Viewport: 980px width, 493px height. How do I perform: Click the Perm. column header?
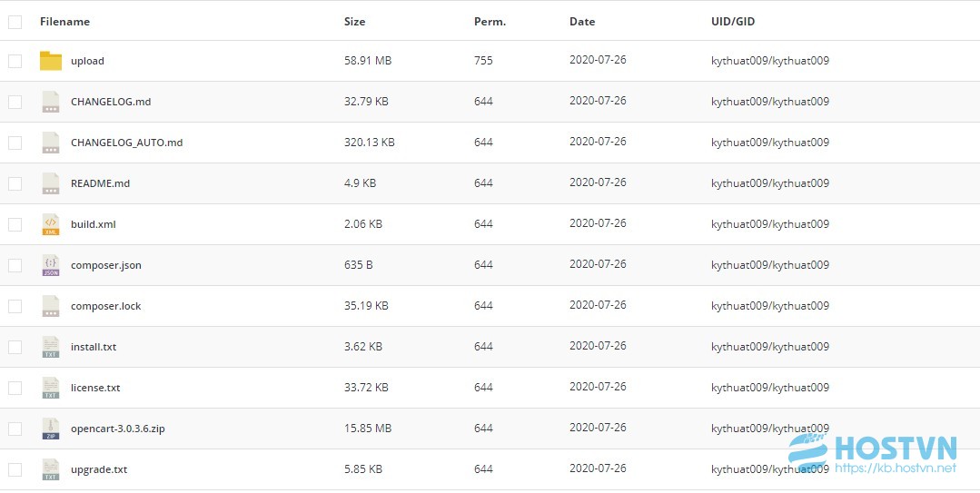[x=490, y=21]
